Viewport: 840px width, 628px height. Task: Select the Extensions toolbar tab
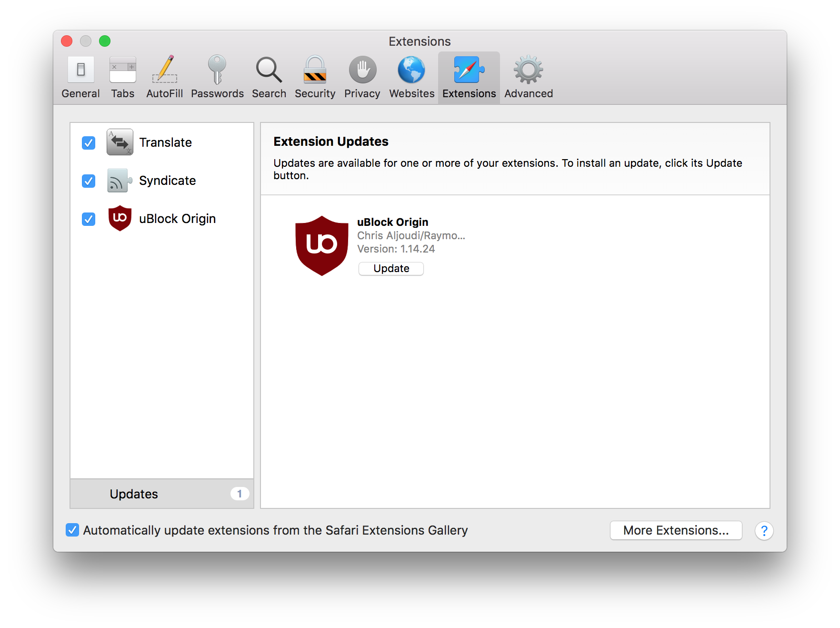click(x=469, y=78)
